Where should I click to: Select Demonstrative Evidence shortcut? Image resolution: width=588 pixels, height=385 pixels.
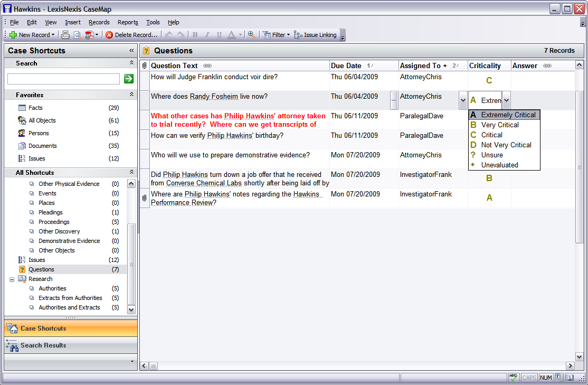coord(69,241)
